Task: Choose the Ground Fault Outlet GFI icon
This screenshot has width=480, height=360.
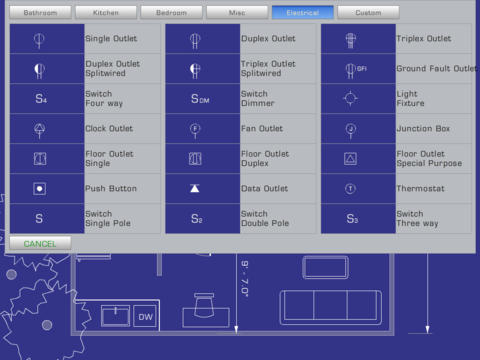Action: point(355,70)
